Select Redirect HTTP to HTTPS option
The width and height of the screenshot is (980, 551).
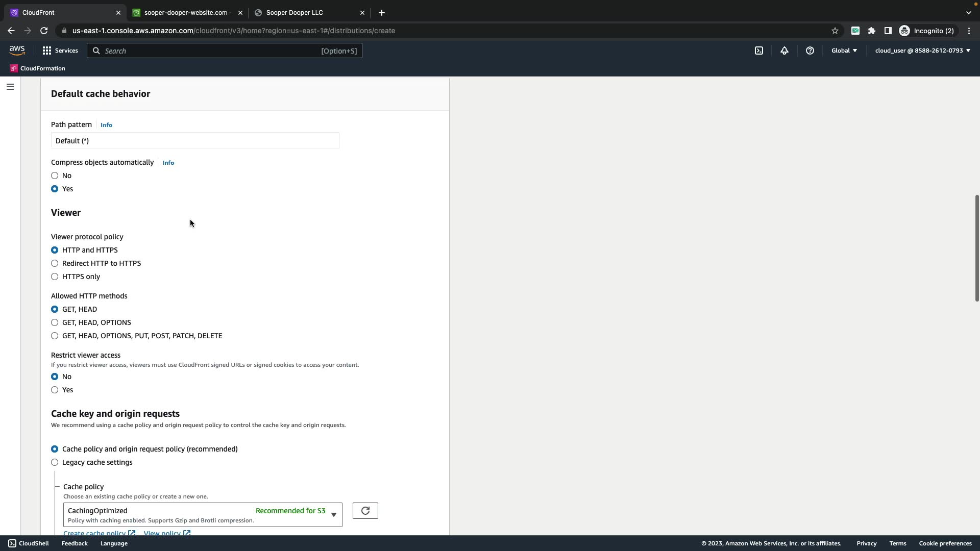pyautogui.click(x=55, y=263)
